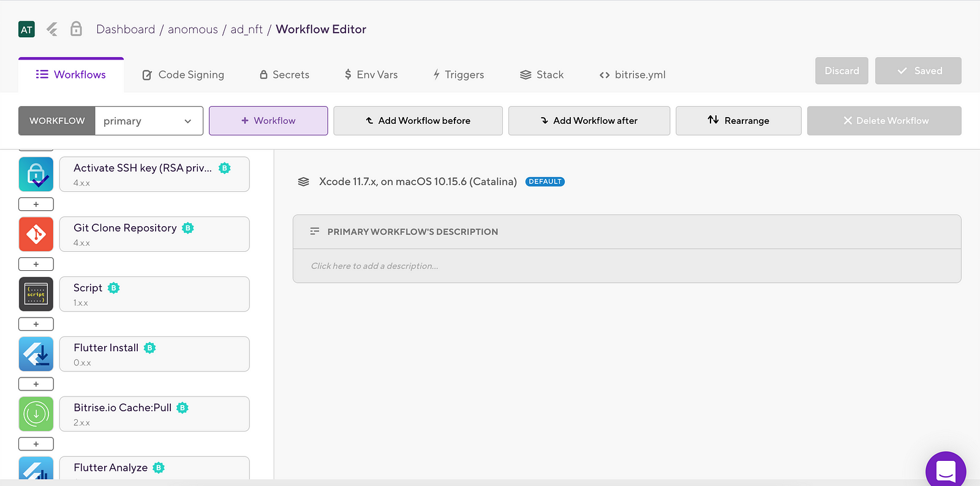
Task: Open the Git Clone Repository step card
Action: (154, 234)
